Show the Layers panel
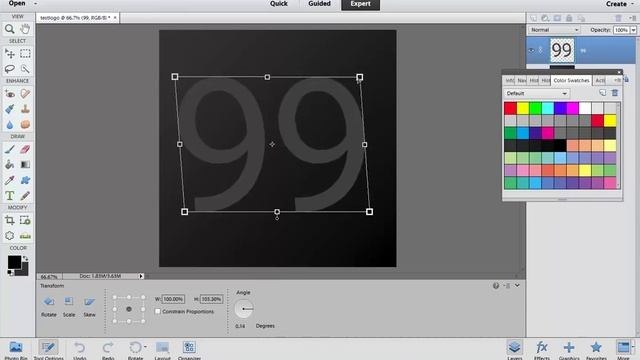640x360 pixels. pos(514,350)
